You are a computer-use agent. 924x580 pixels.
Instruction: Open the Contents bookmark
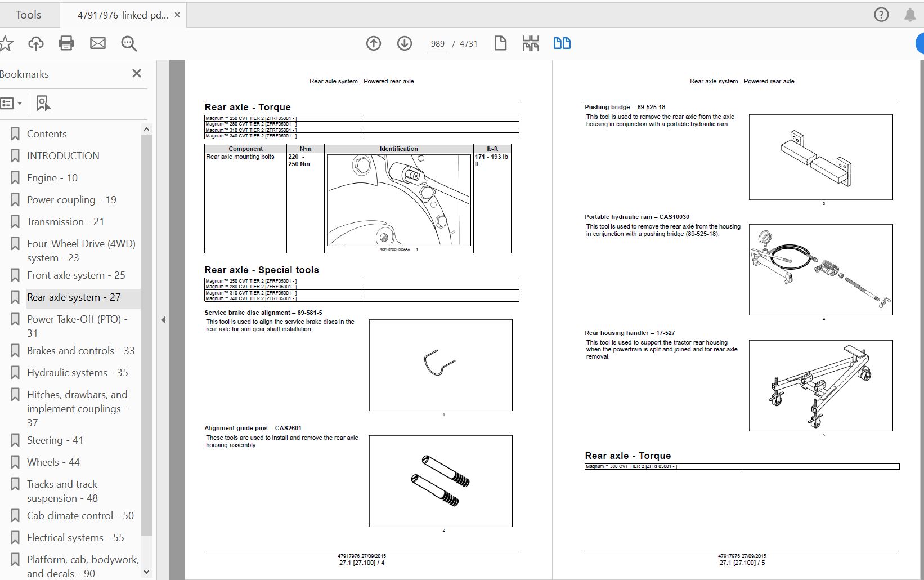pos(47,134)
